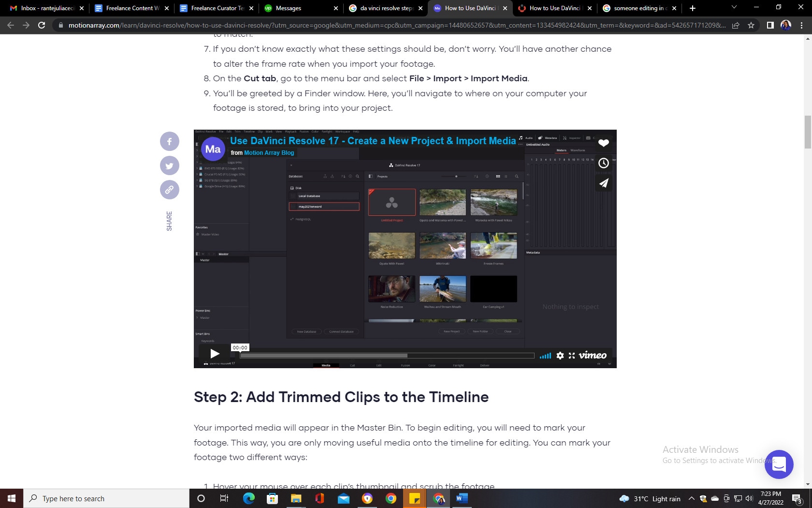
Task: Open Microsoft Store from the taskbar
Action: [x=273, y=498]
